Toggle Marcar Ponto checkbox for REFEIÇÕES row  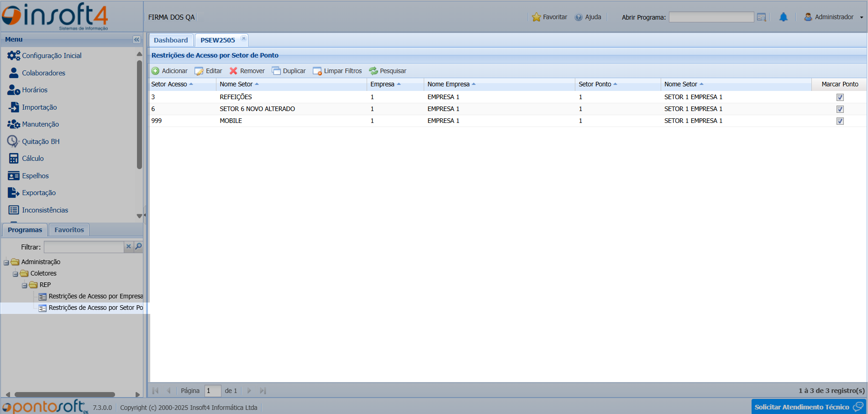coord(840,97)
